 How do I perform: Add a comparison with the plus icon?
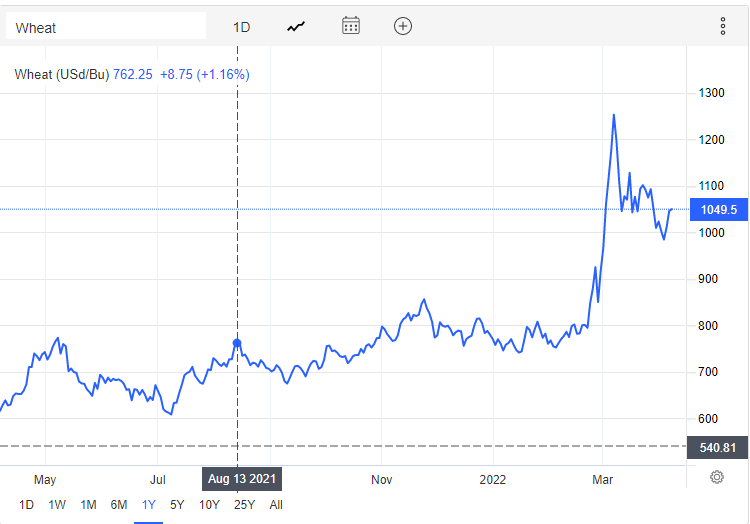pyautogui.click(x=403, y=26)
